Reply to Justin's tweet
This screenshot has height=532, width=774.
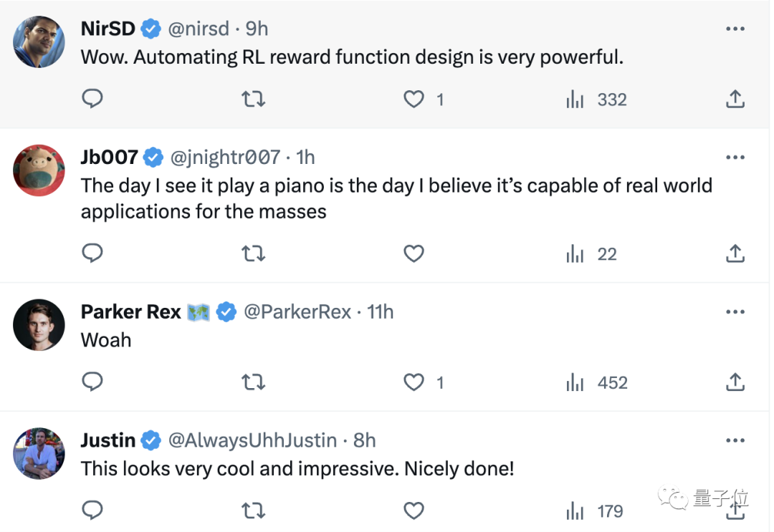(x=92, y=511)
